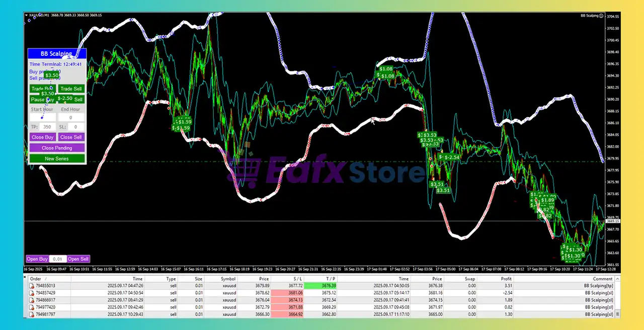Select the TP value 350 field
The image size is (644, 330).
(47, 126)
